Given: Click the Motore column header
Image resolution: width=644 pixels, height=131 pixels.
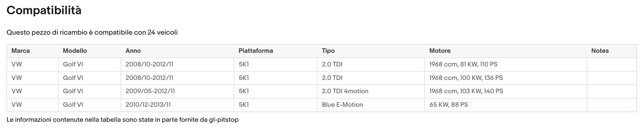Looking at the screenshot, I should click(506, 51).
